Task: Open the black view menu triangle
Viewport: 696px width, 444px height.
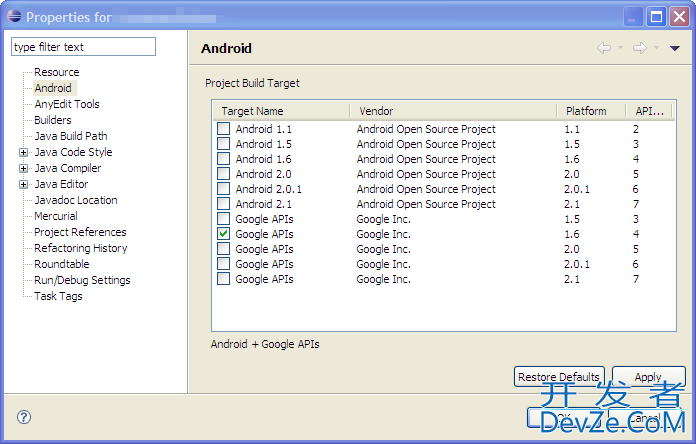Action: click(675, 48)
